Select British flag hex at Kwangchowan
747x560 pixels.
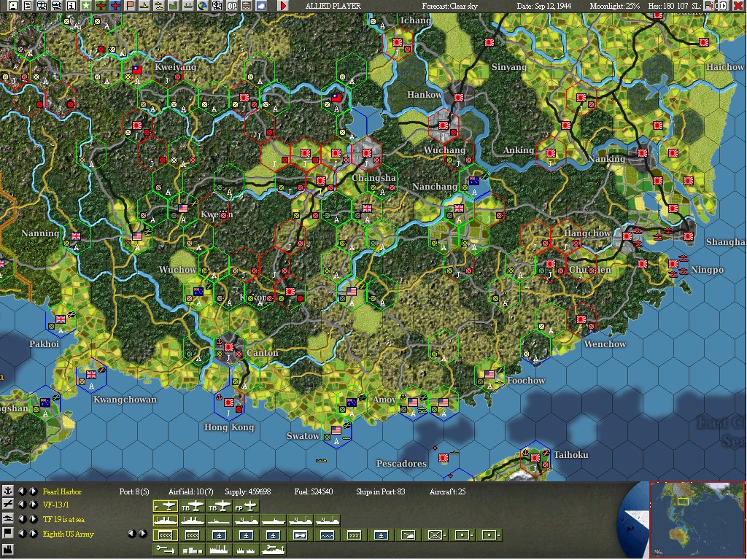(x=91, y=375)
